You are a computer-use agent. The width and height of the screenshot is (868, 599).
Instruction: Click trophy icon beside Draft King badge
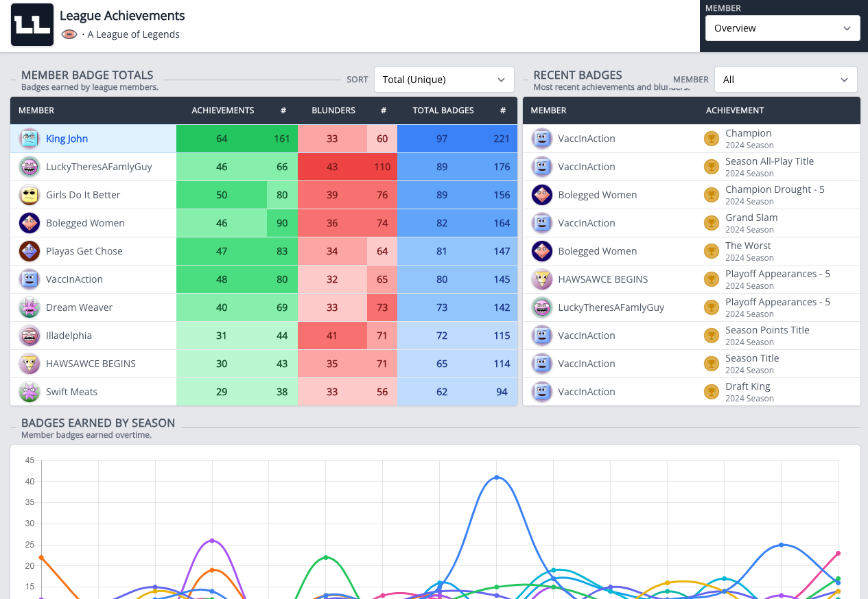712,392
